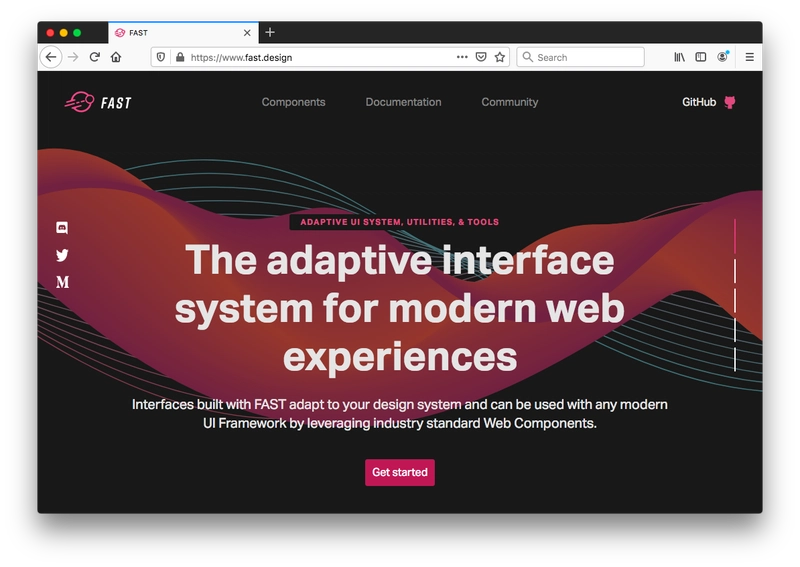Open the Components nav item
Viewport: 800px width, 567px height.
(293, 102)
